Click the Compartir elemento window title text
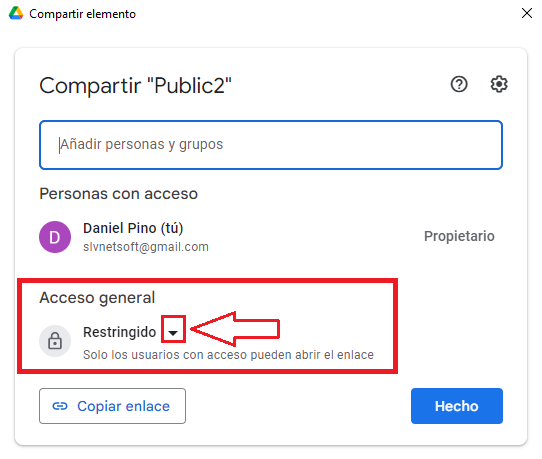This screenshot has height=459, width=542. tap(82, 14)
